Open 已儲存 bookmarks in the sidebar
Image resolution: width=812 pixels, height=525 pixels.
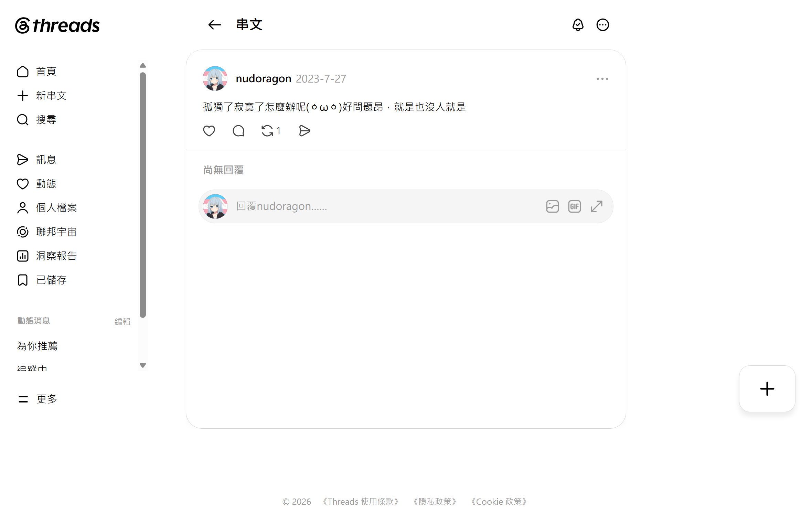pos(42,280)
